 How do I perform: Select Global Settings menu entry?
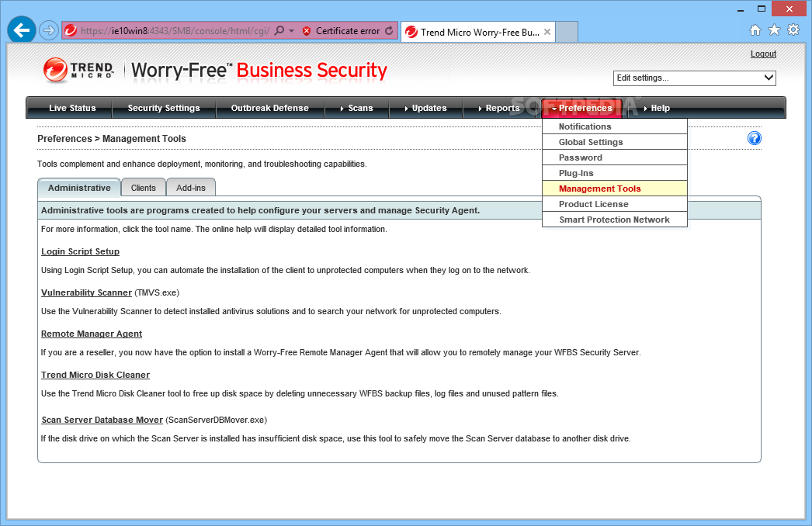(615, 142)
